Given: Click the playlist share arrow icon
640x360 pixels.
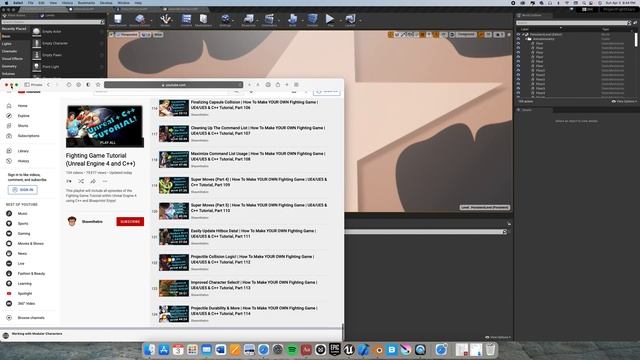Looking at the screenshot, I should point(93,181).
